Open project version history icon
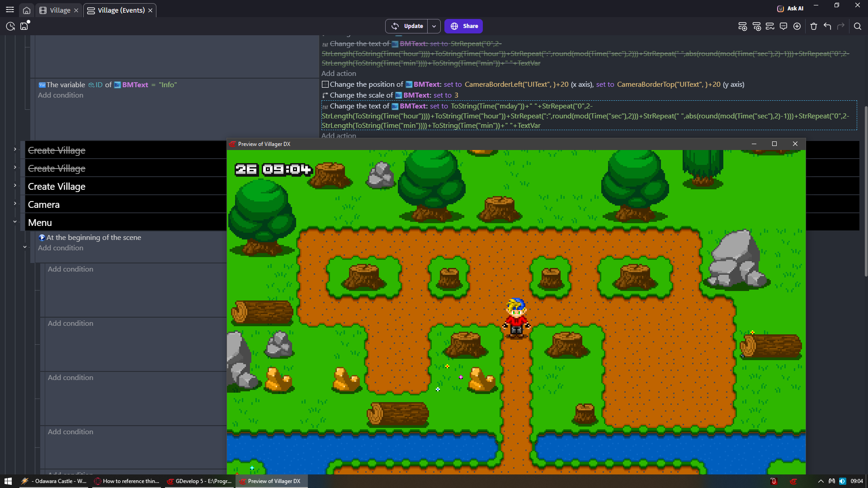868x488 pixels. (10, 26)
